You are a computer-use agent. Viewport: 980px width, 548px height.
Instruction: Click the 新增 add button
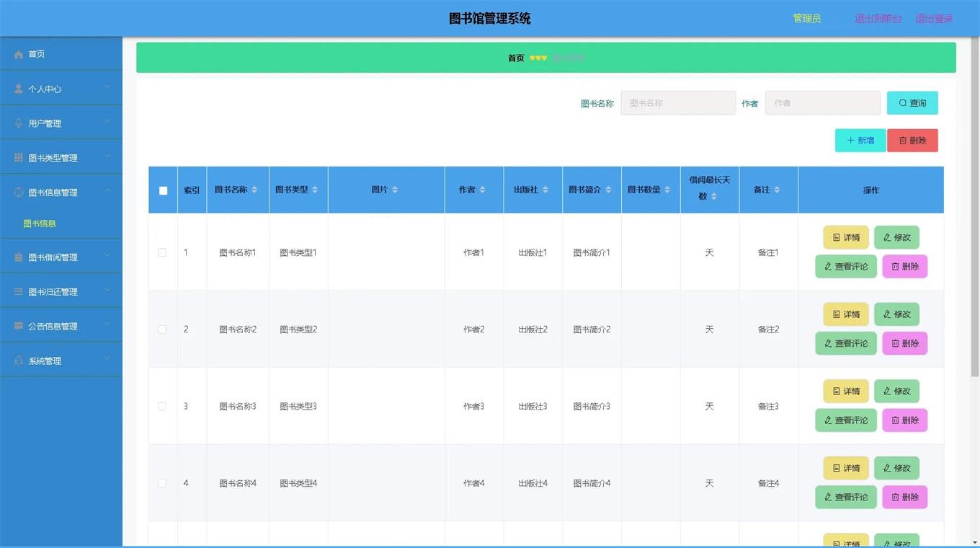[860, 141]
